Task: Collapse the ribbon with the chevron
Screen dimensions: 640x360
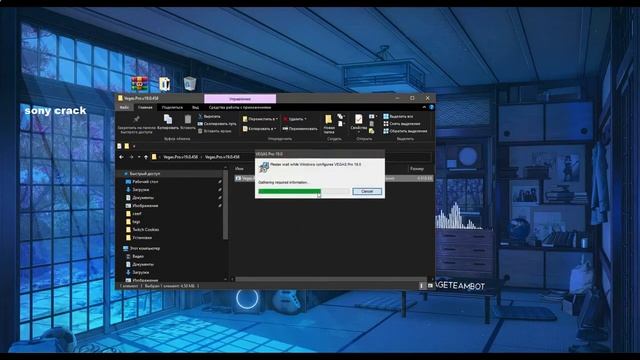Action: [x=424, y=107]
